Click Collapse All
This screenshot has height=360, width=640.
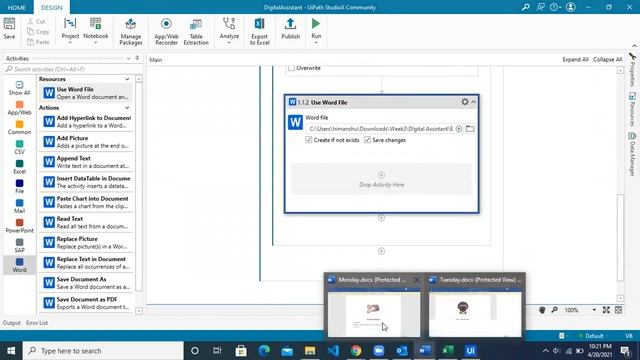point(607,60)
